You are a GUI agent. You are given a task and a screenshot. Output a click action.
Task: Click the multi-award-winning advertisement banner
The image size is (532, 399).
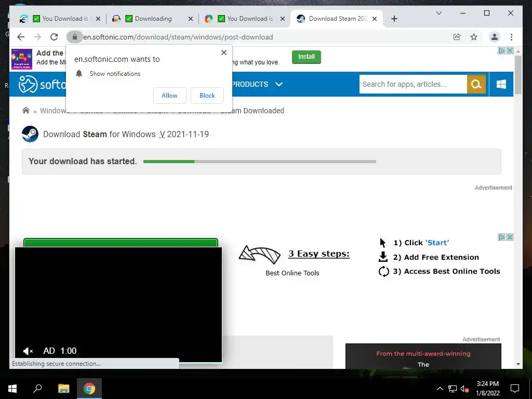423,356
